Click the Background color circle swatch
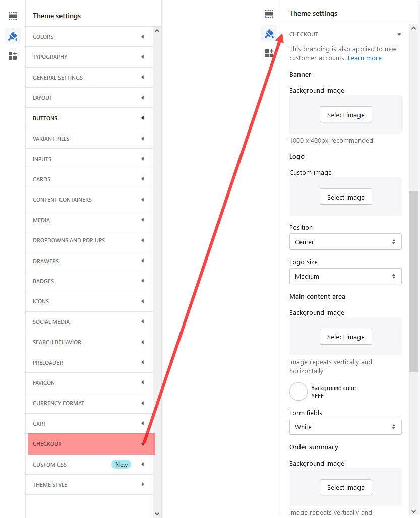Image resolution: width=420 pixels, height=518 pixels. (x=298, y=392)
